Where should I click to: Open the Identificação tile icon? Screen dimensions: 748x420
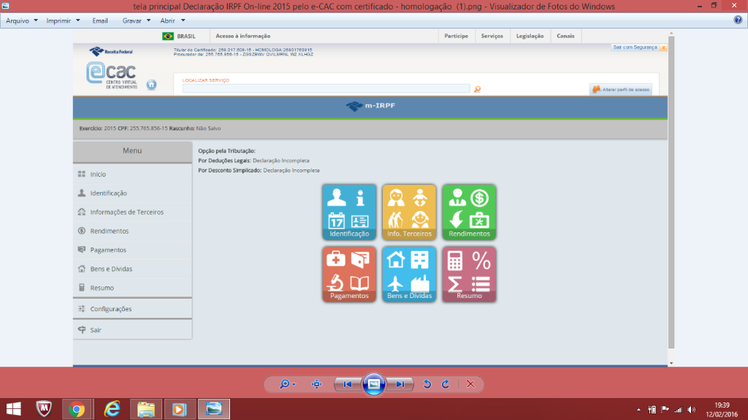349,211
